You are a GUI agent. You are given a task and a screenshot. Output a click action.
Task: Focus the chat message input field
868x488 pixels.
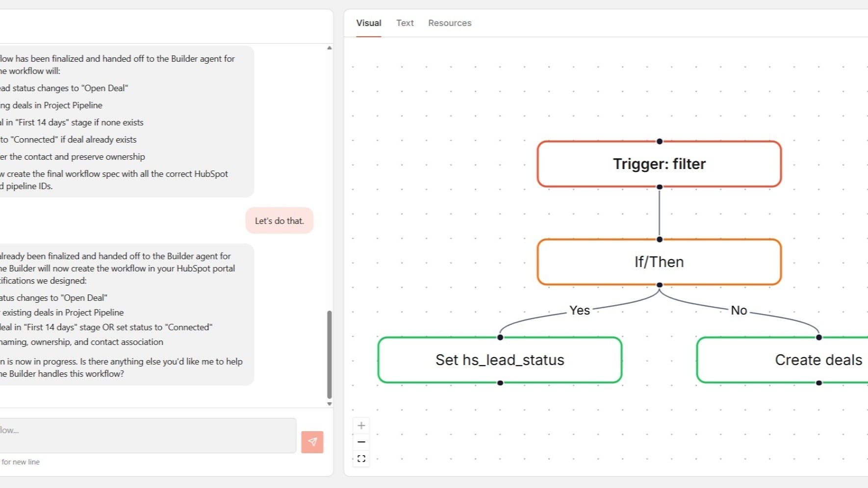[148, 436]
